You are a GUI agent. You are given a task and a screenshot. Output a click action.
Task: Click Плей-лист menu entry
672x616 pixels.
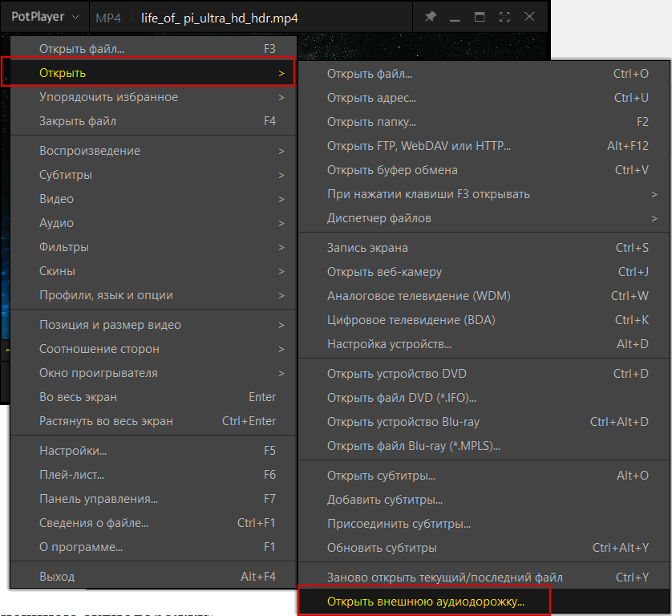[72, 475]
